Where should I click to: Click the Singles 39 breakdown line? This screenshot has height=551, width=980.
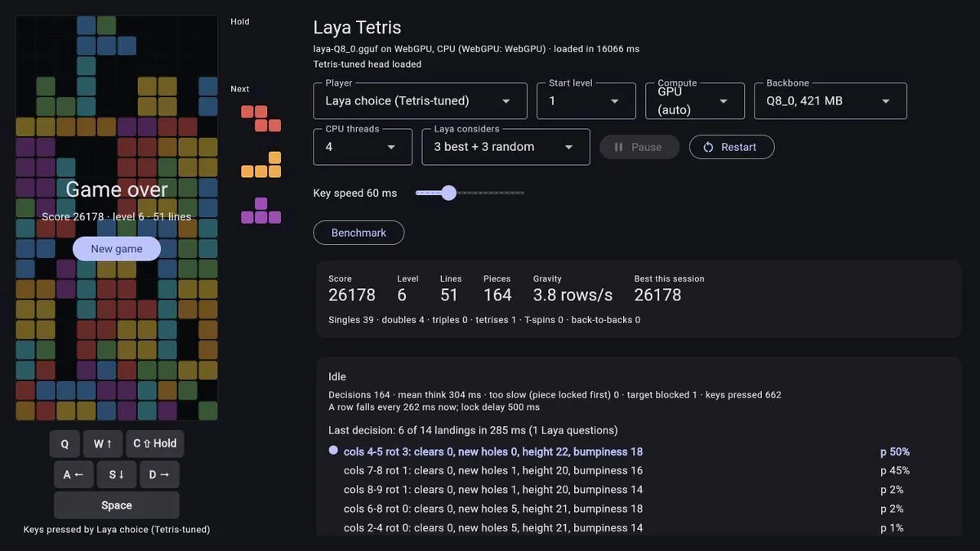pos(484,320)
